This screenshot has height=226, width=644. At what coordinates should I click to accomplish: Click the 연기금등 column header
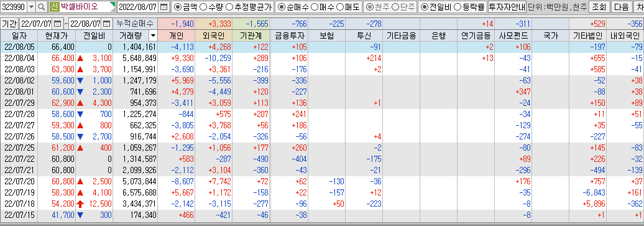476,36
